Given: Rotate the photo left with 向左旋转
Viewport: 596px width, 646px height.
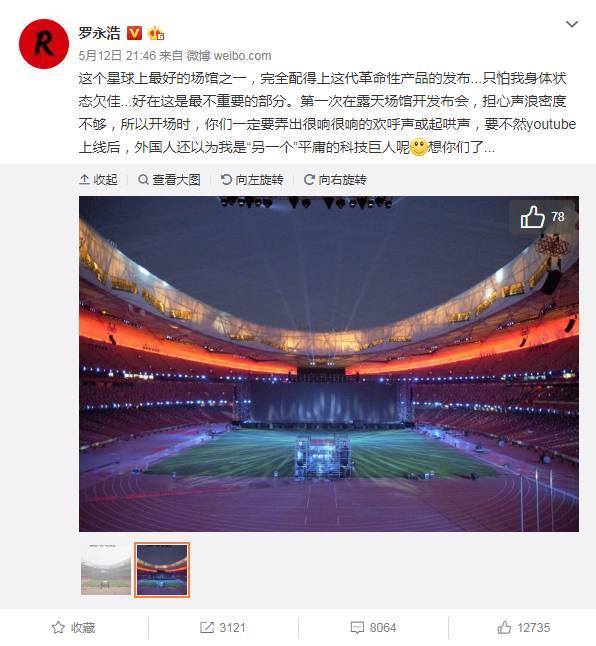Looking at the screenshot, I should [x=252, y=180].
